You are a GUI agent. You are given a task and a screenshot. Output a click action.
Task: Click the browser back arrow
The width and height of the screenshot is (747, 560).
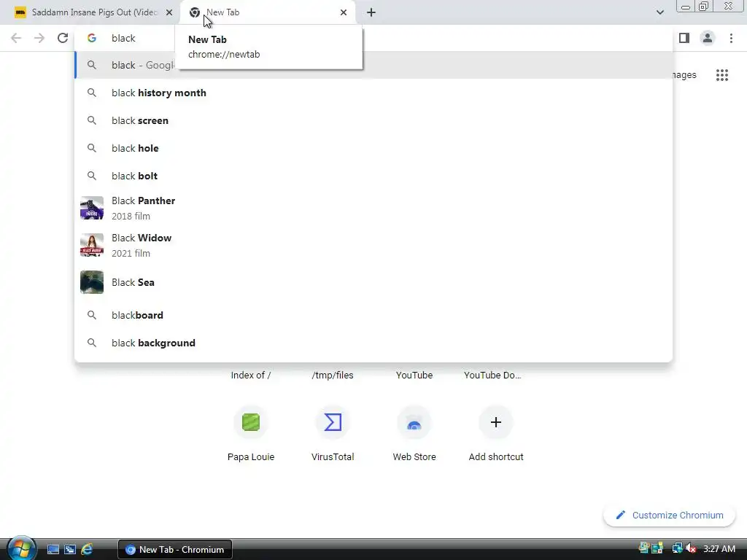point(16,38)
